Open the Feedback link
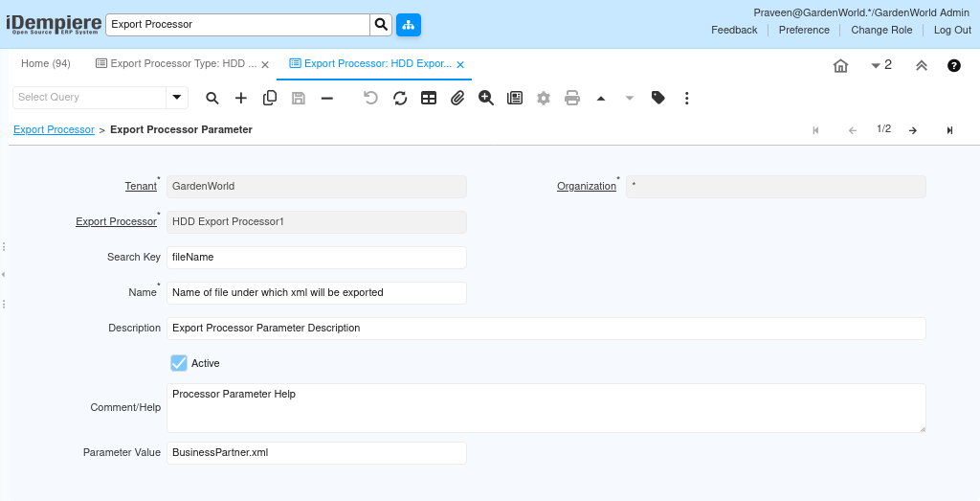 [x=734, y=30]
